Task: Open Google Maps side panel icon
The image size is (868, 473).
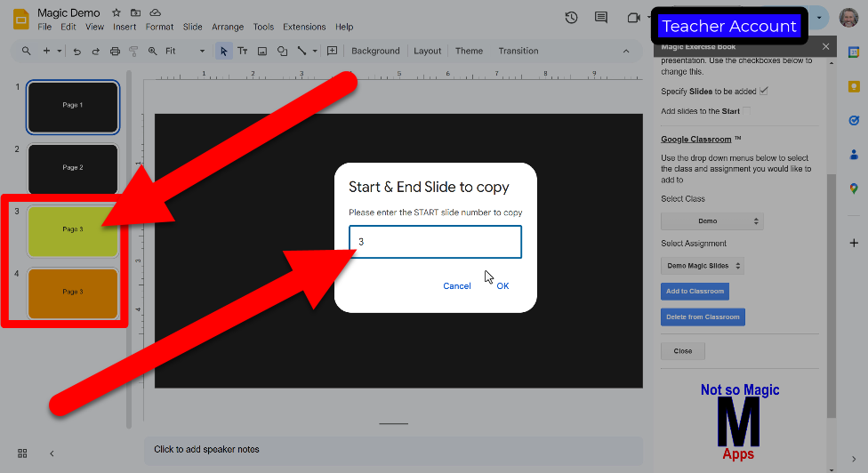Action: (x=854, y=188)
